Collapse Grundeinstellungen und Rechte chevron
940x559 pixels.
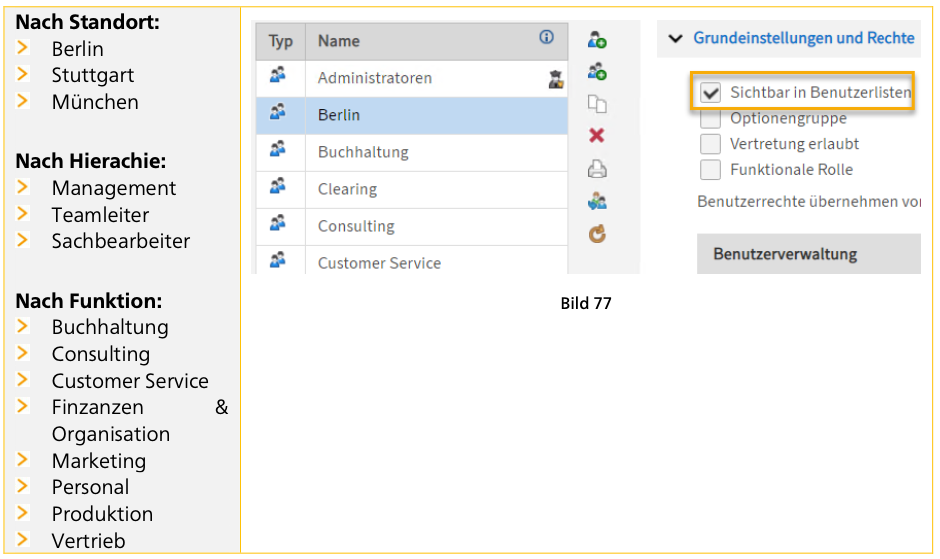(676, 38)
